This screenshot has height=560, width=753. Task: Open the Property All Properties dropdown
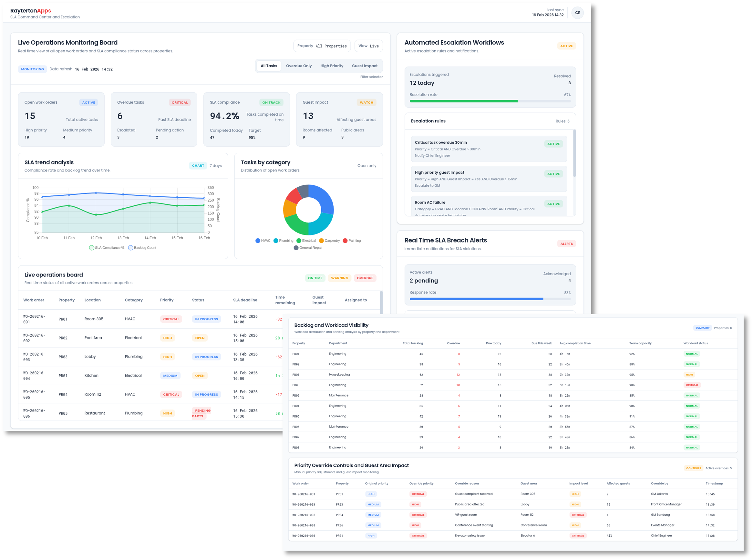click(322, 46)
